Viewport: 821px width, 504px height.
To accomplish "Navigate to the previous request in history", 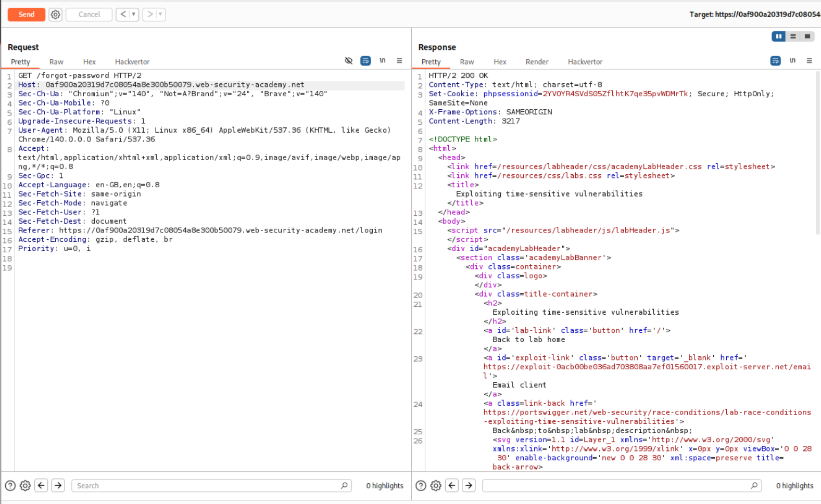I will (123, 15).
